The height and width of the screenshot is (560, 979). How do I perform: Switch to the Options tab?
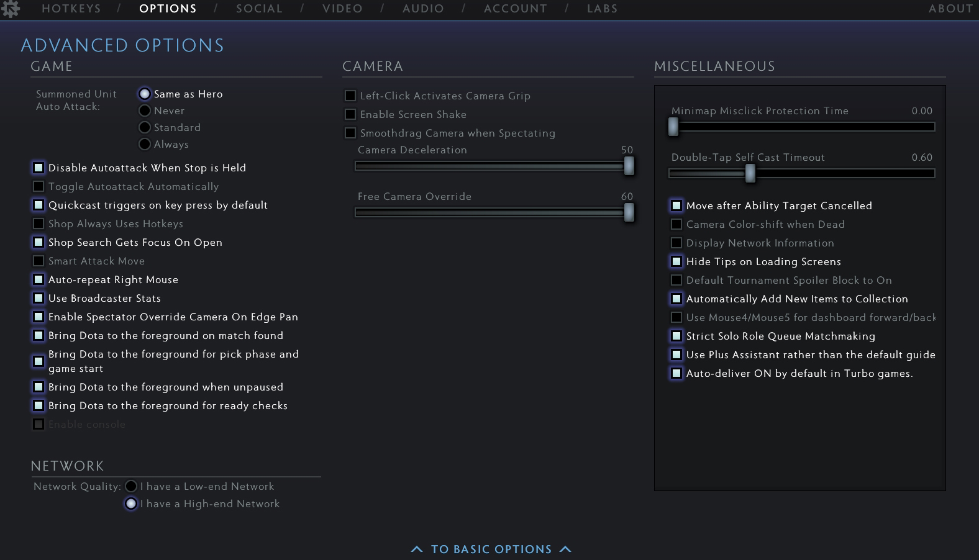click(x=168, y=9)
